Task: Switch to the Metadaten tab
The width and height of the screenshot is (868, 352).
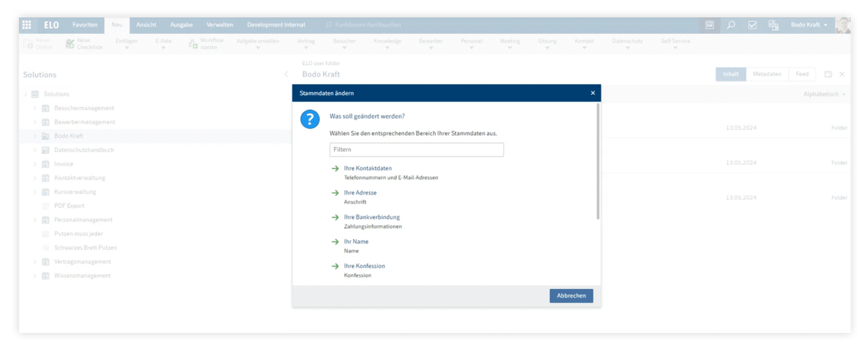Action: 767,75
